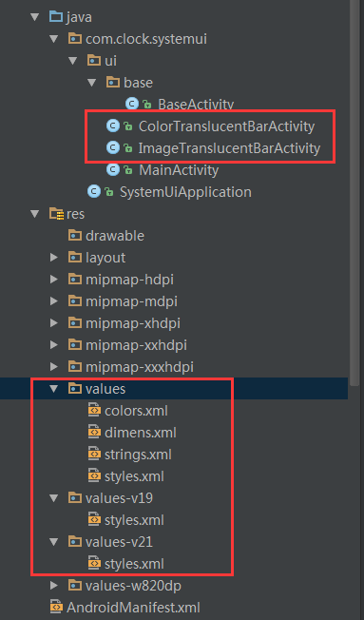
Task: Click the ui package folder icon
Action: pyautogui.click(x=94, y=60)
